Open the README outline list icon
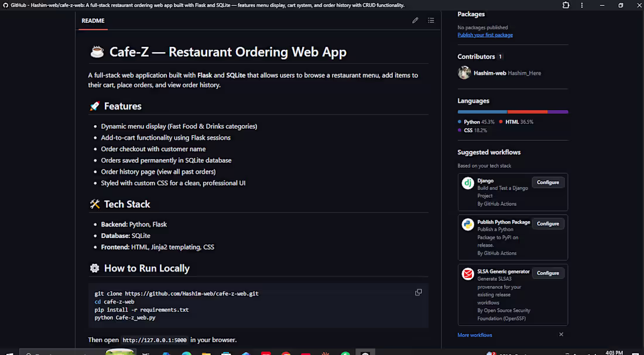The image size is (644, 355). click(431, 20)
